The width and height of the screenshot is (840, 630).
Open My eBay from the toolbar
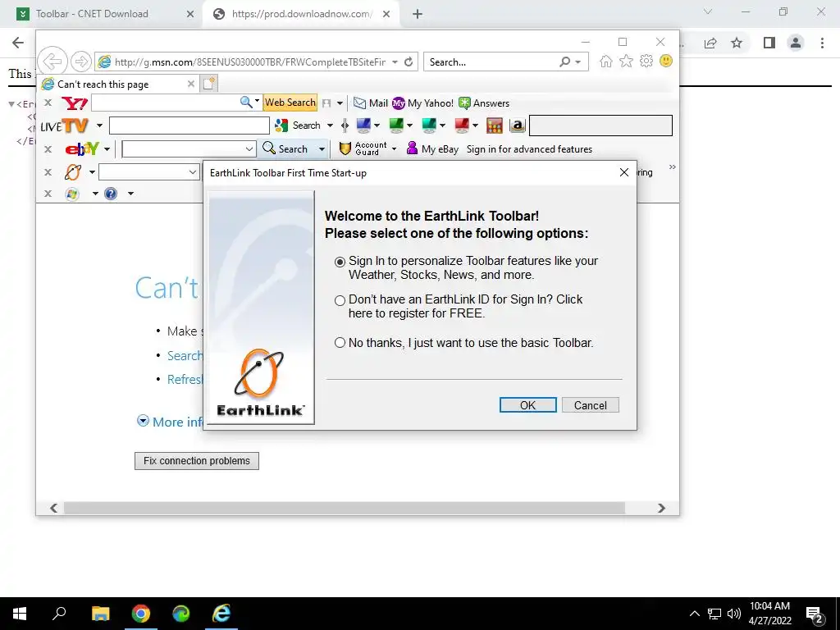click(x=432, y=149)
